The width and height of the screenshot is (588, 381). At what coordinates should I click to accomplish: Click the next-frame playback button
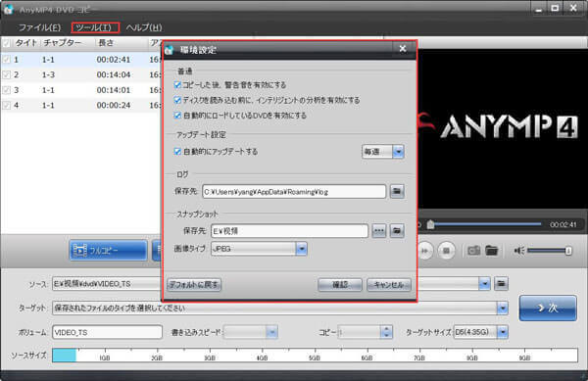point(425,251)
